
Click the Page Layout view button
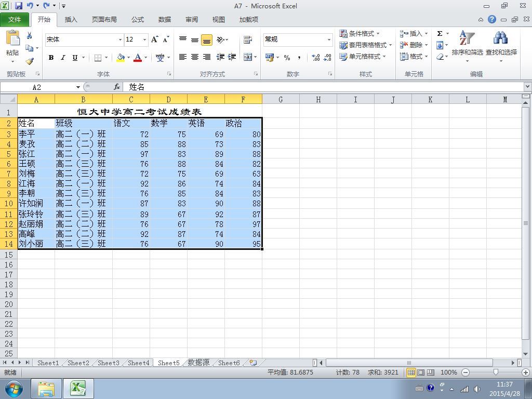[x=421, y=372]
